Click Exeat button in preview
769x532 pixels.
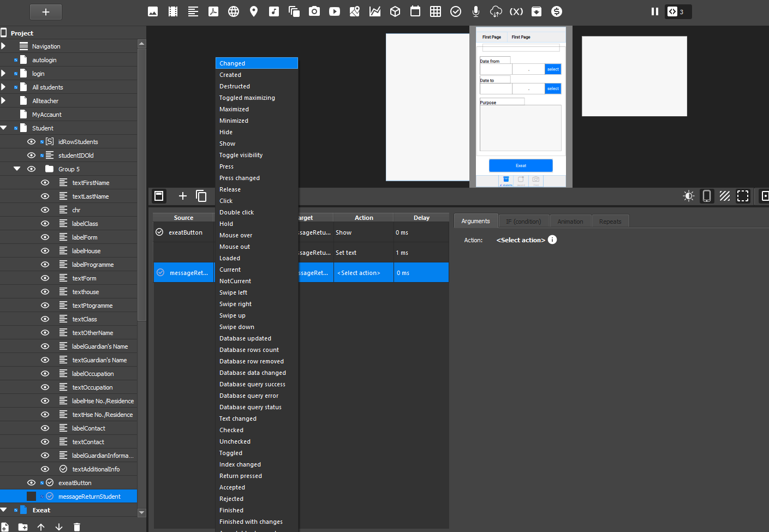click(x=521, y=165)
